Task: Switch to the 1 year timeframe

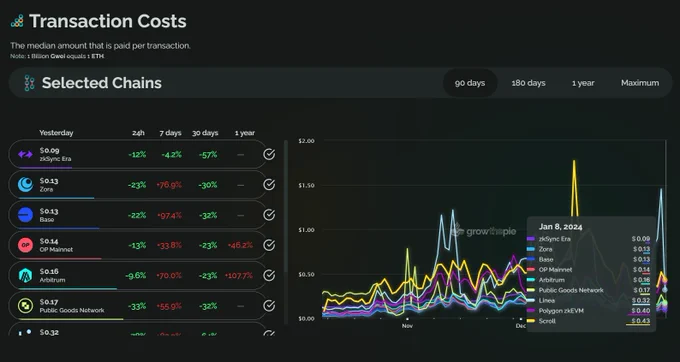Action: [583, 83]
